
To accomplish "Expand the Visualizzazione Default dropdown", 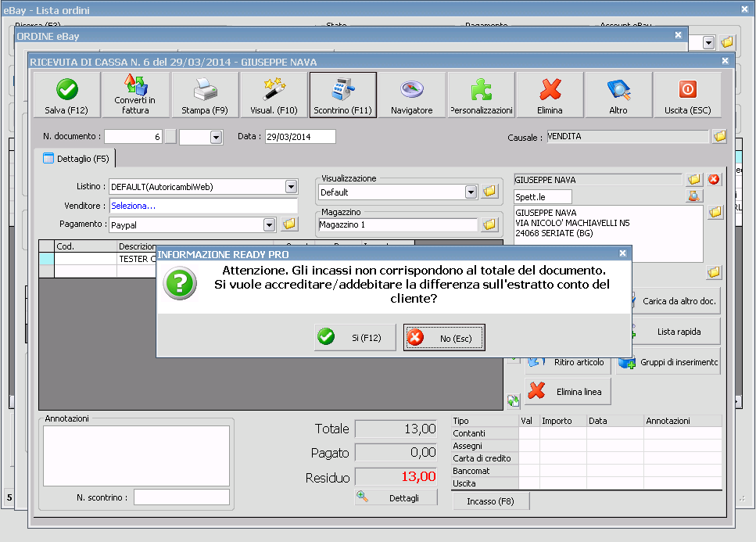I will coord(471,192).
